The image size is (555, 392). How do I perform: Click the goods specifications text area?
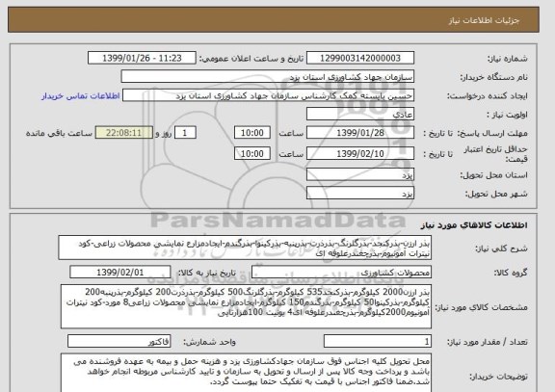246,306
